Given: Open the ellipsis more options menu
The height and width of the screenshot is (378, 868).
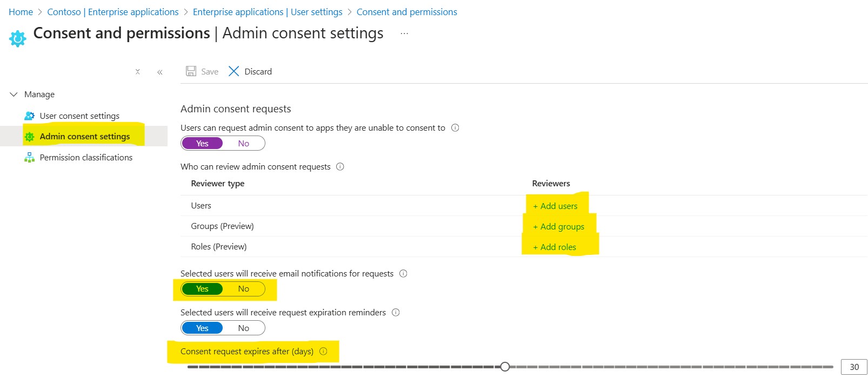Looking at the screenshot, I should point(404,33).
